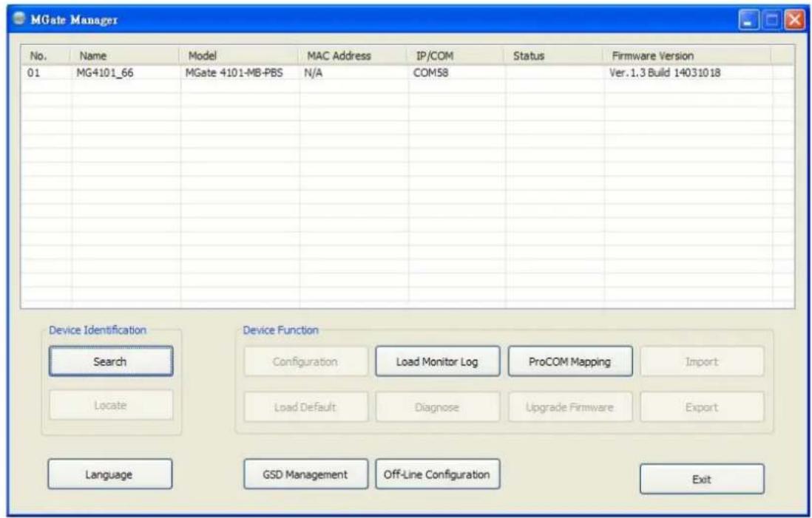This screenshot has height=518, width=812.
Task: Click the disabled Upgrade Firmware button
Action: pos(570,406)
